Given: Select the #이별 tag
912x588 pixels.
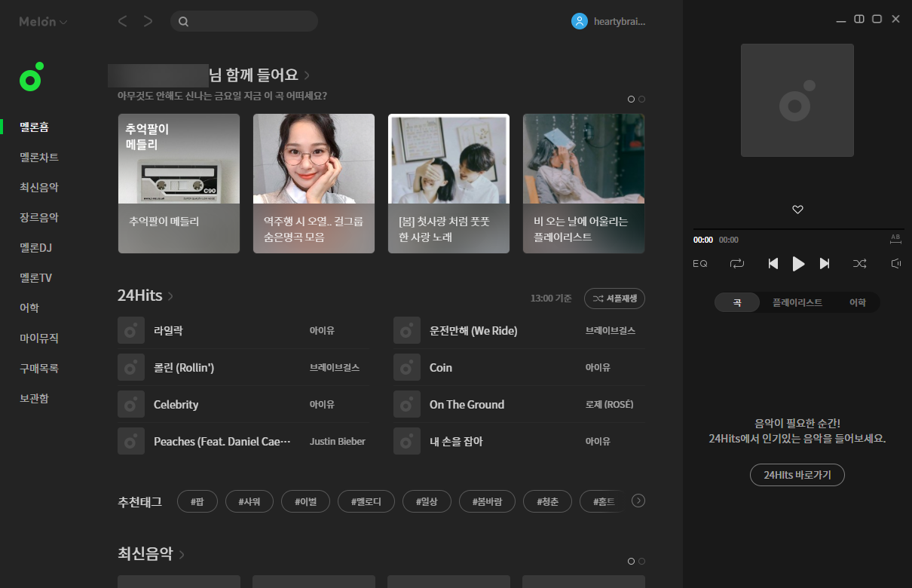Looking at the screenshot, I should 305,501.
